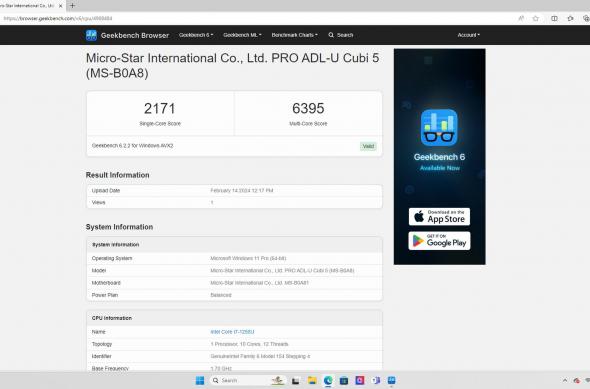
Task: Click the page title Micro-Star International PRO ADL-U Cubi 5
Action: (x=233, y=65)
